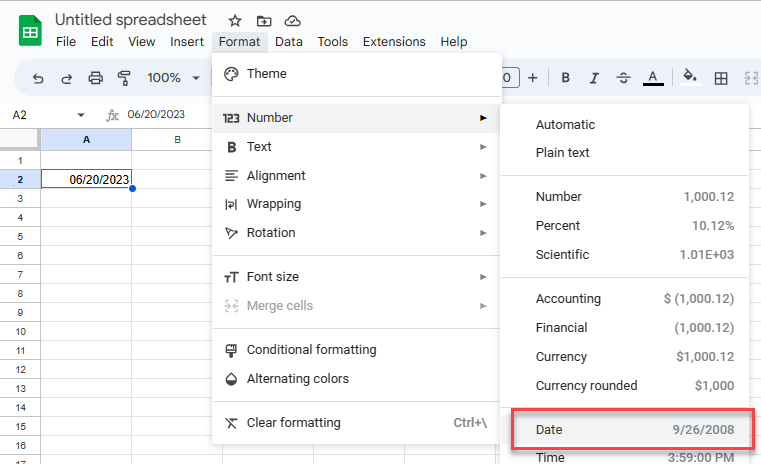Click the move to folder icon

[264, 20]
